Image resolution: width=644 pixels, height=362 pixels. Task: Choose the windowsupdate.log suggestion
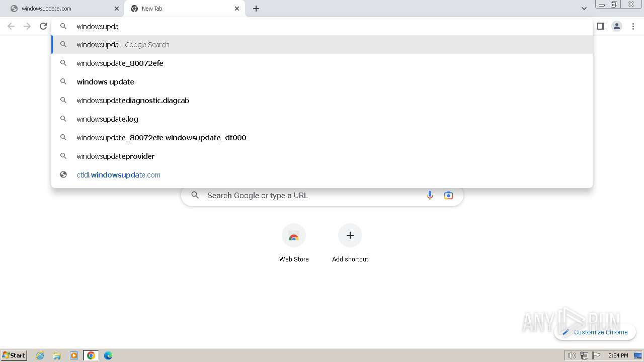point(322,119)
